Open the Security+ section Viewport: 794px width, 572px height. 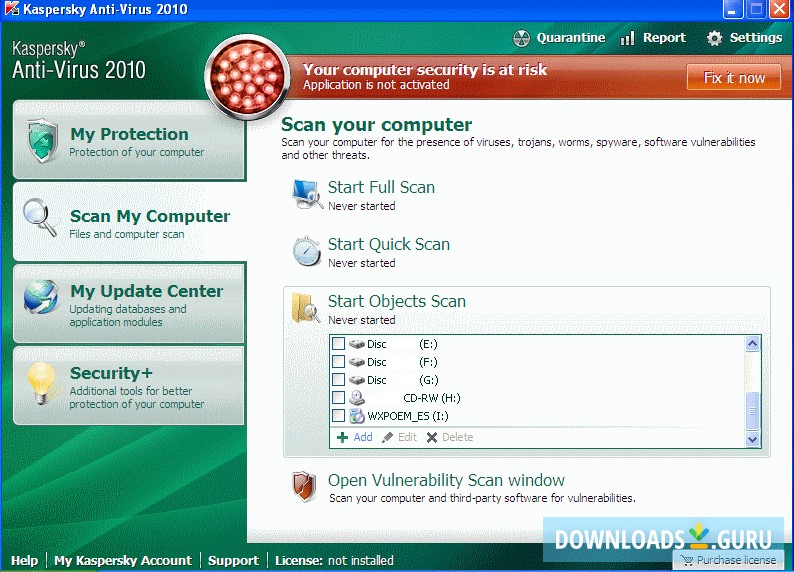(x=129, y=386)
